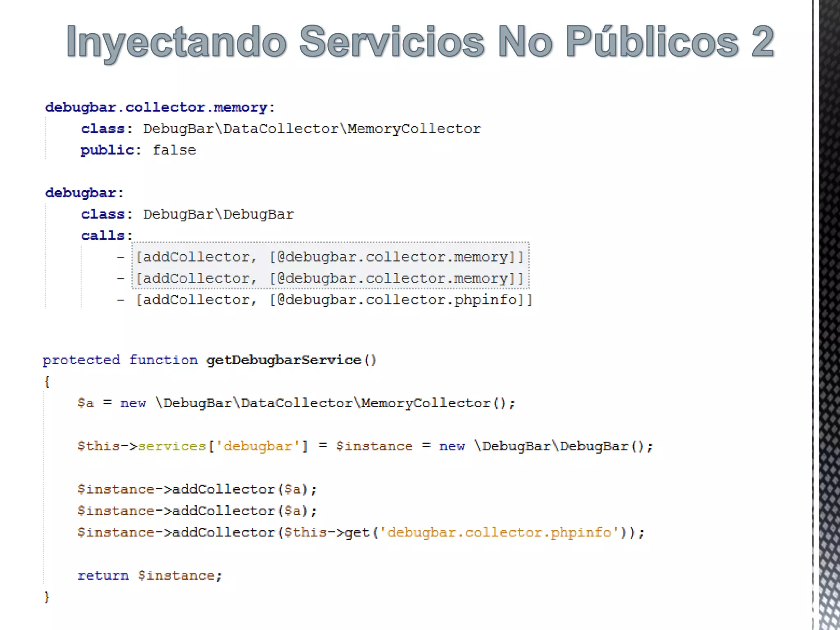Viewport: 840px width, 630px height.
Task: Click the 'calls:' keyword
Action: tap(107, 235)
